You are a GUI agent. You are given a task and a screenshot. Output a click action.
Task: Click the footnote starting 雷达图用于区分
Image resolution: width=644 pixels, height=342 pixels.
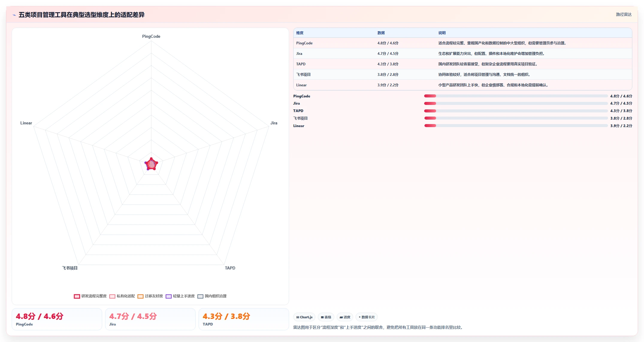pos(379,327)
